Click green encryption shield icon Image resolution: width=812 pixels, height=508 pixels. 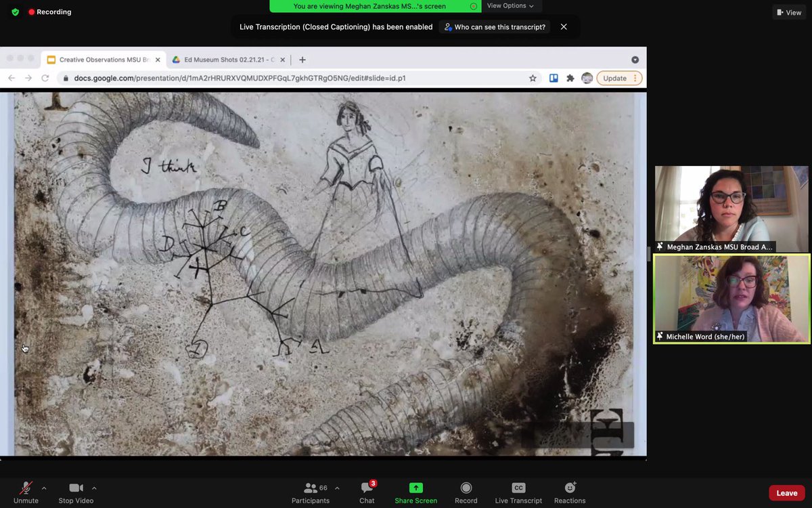pos(16,12)
